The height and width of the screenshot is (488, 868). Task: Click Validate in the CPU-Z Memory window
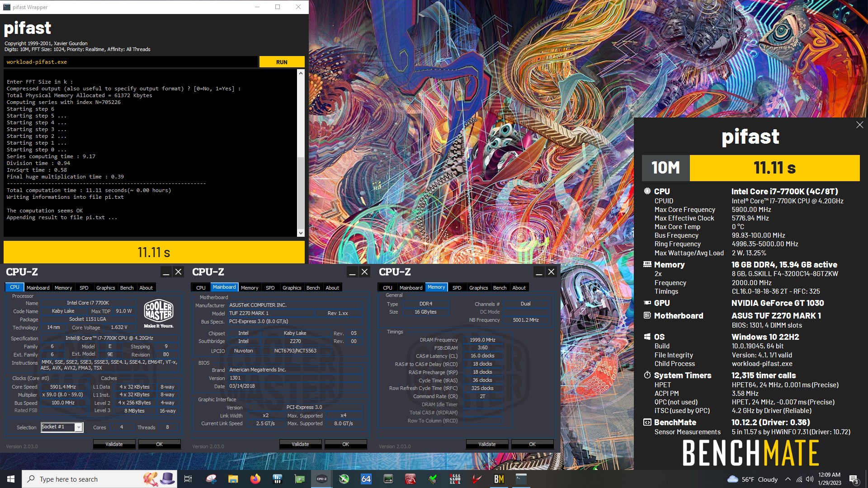pos(487,444)
